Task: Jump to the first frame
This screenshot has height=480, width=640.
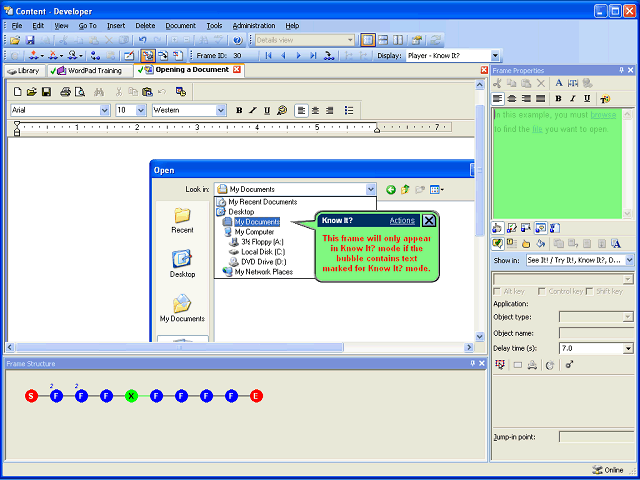Action: (x=268, y=56)
